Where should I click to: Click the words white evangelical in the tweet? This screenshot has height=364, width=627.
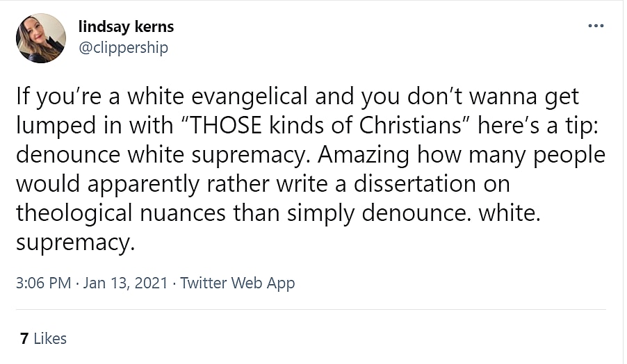[187, 97]
